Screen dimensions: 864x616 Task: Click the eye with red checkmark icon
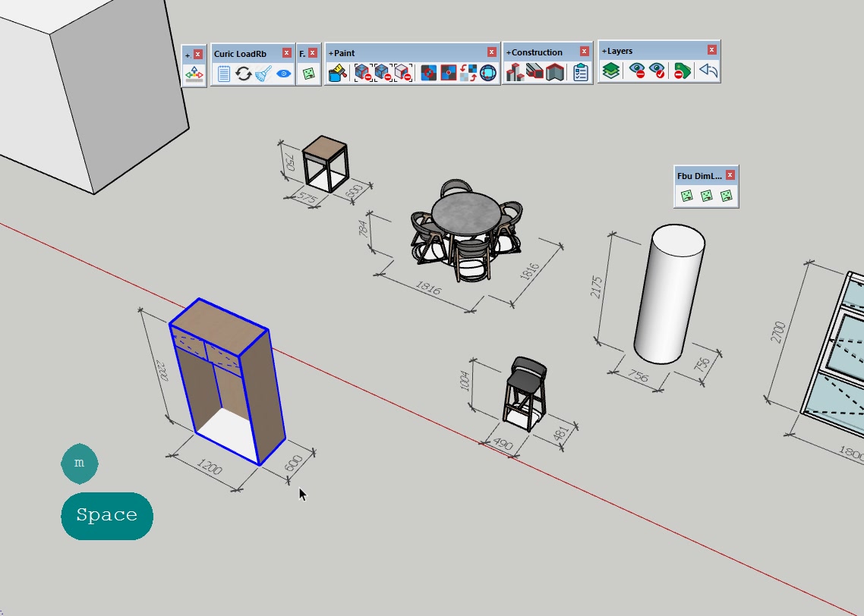[x=657, y=71]
